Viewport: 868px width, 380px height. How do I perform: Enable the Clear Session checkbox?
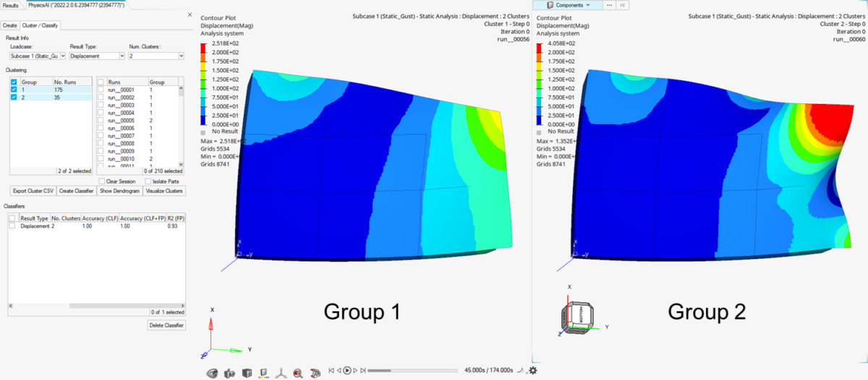(101, 181)
